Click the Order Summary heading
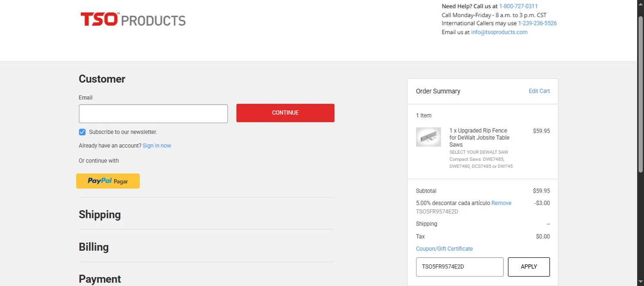The image size is (644, 286). point(438,91)
